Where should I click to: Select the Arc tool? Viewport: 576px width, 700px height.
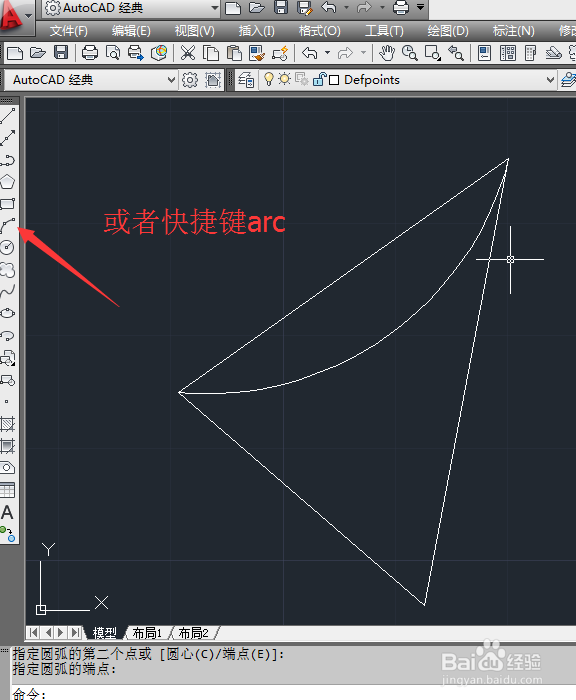coord(8,226)
